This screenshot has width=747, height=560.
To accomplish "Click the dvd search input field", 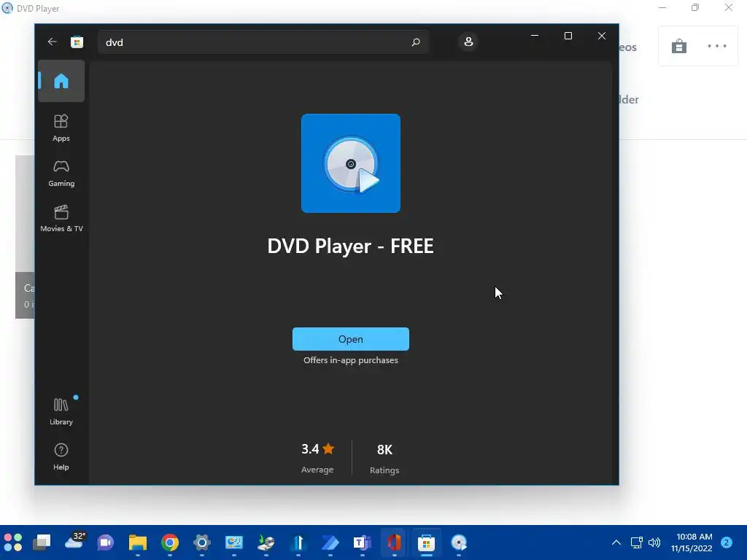I will pos(263,42).
